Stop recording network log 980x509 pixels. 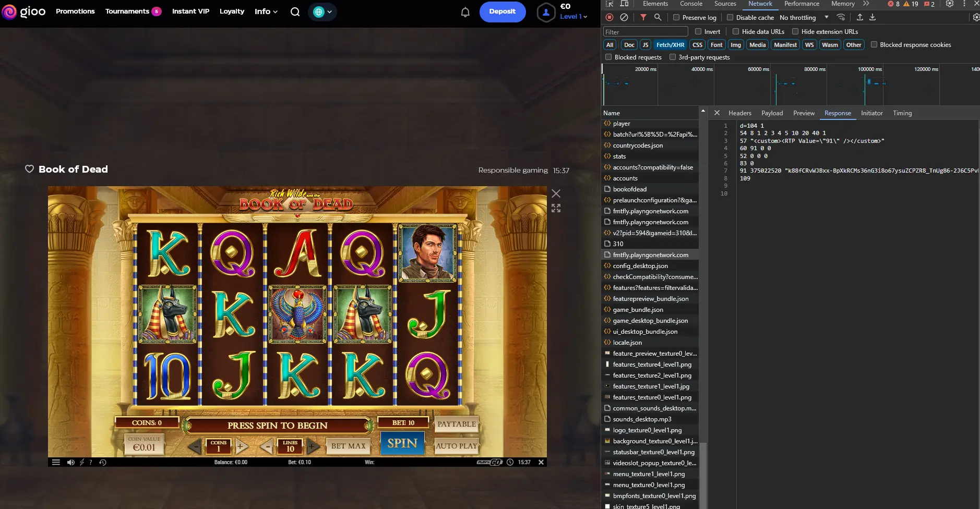coord(609,17)
